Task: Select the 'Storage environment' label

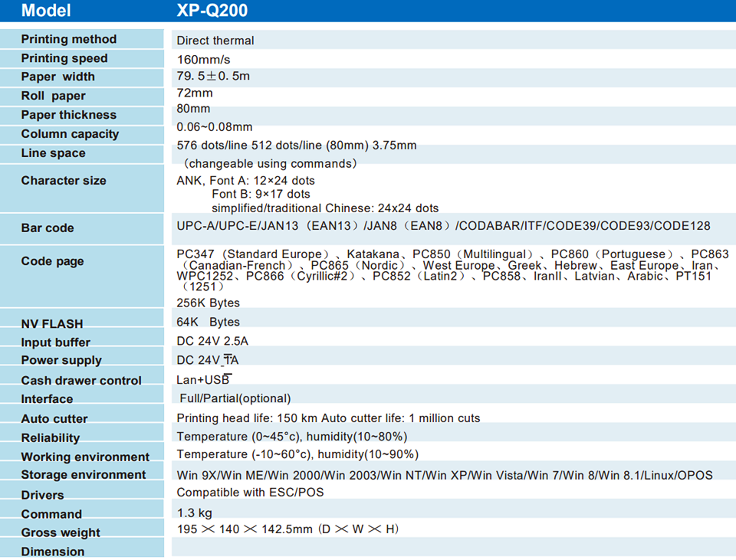Action: (84, 475)
